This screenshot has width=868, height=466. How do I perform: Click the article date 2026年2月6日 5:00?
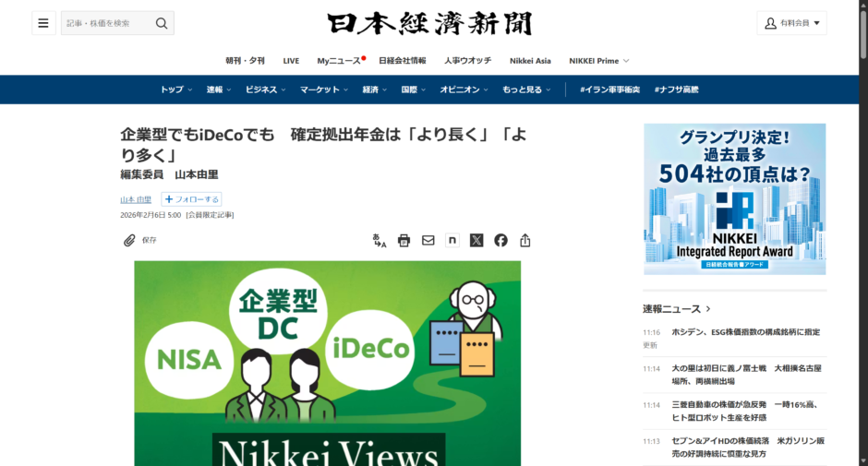(151, 215)
